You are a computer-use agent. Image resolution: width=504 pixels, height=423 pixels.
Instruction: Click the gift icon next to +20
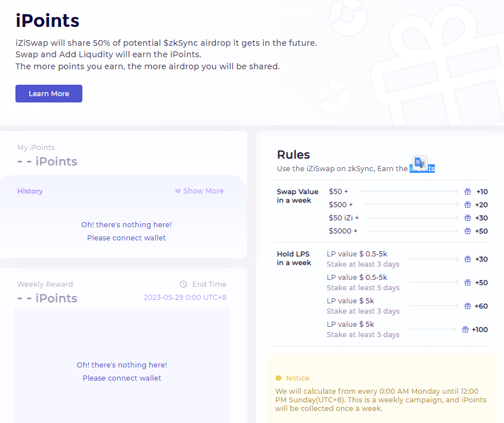coord(468,205)
